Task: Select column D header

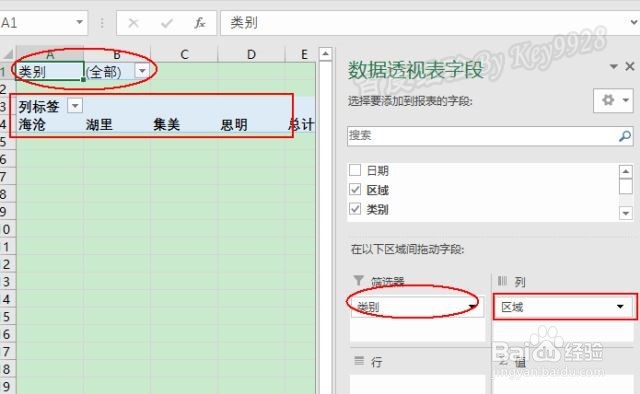Action: coord(251,54)
